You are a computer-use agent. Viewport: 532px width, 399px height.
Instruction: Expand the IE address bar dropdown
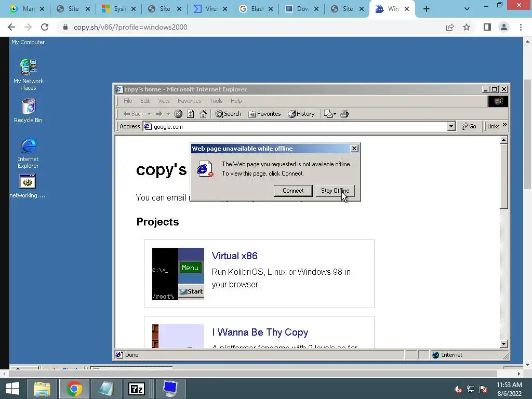[x=451, y=127]
